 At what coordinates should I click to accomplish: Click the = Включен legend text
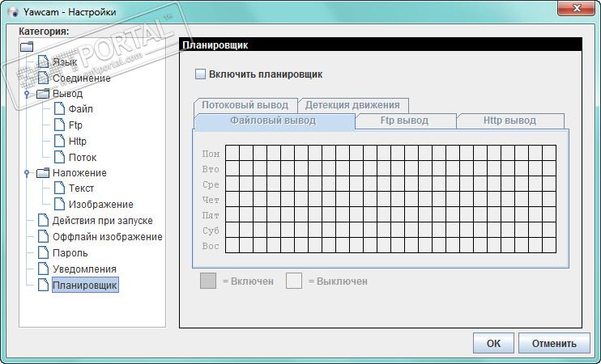click(x=248, y=281)
